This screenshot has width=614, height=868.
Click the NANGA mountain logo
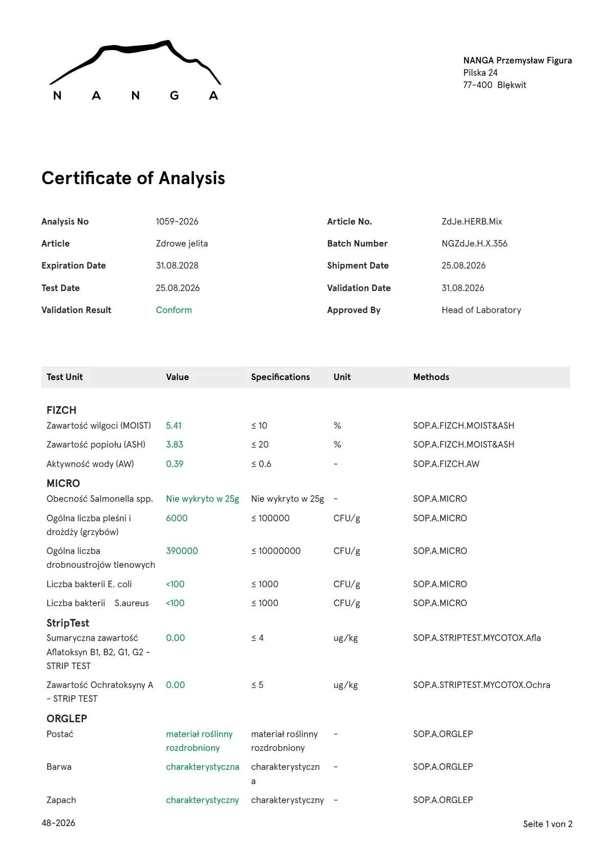click(x=135, y=71)
